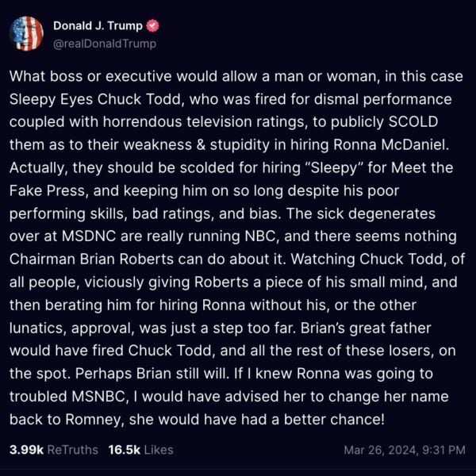Viewport: 476px width, 476px height.
Task: Click the red verified checkmark badge
Action: tap(152, 26)
